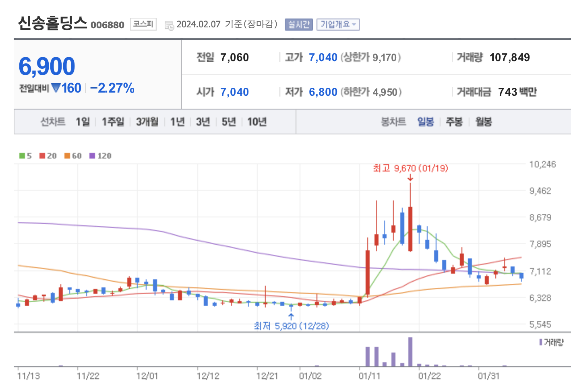Click the -2.27% change rate
The image size is (571, 392).
point(112,88)
